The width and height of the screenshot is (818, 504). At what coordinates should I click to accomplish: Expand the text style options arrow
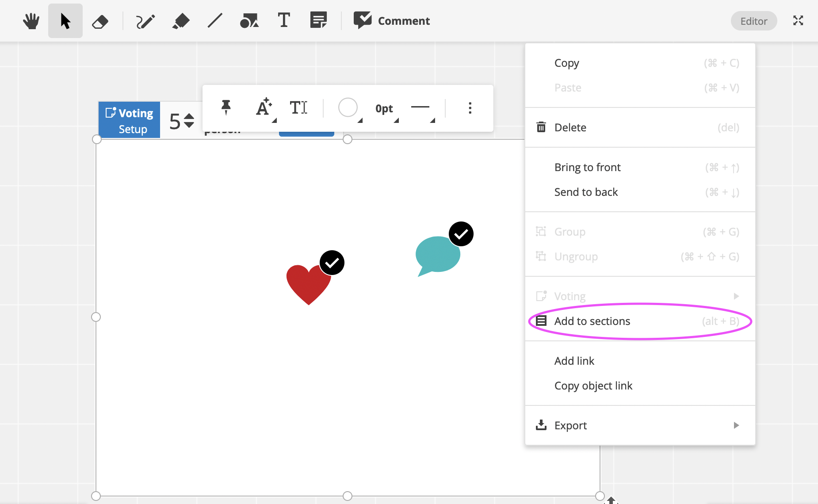click(x=274, y=119)
